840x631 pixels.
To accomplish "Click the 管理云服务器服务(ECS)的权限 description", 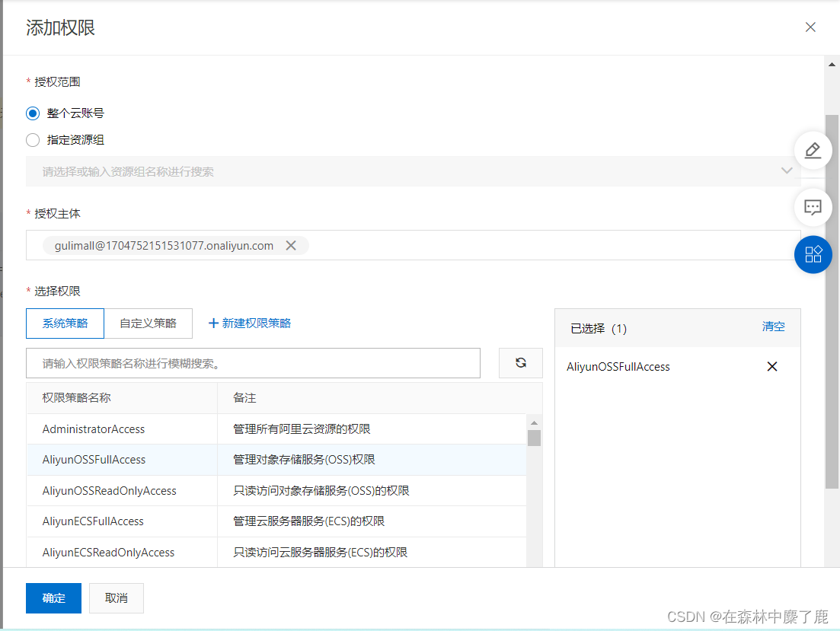I will tap(308, 521).
